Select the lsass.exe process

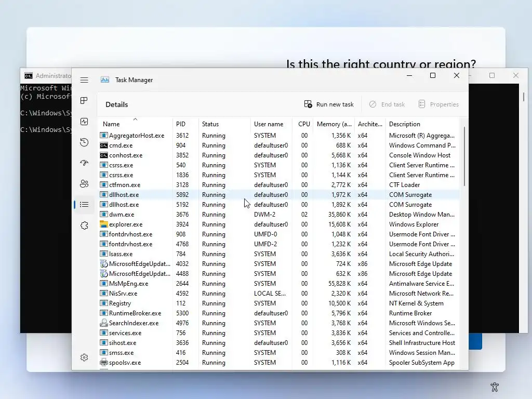pyautogui.click(x=279, y=254)
